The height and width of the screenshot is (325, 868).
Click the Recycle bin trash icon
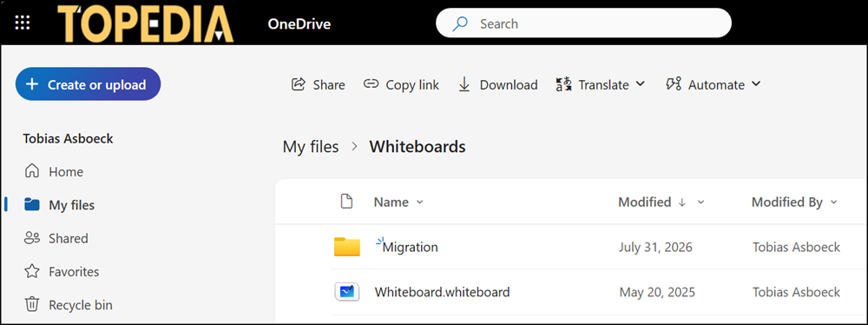[x=32, y=304]
